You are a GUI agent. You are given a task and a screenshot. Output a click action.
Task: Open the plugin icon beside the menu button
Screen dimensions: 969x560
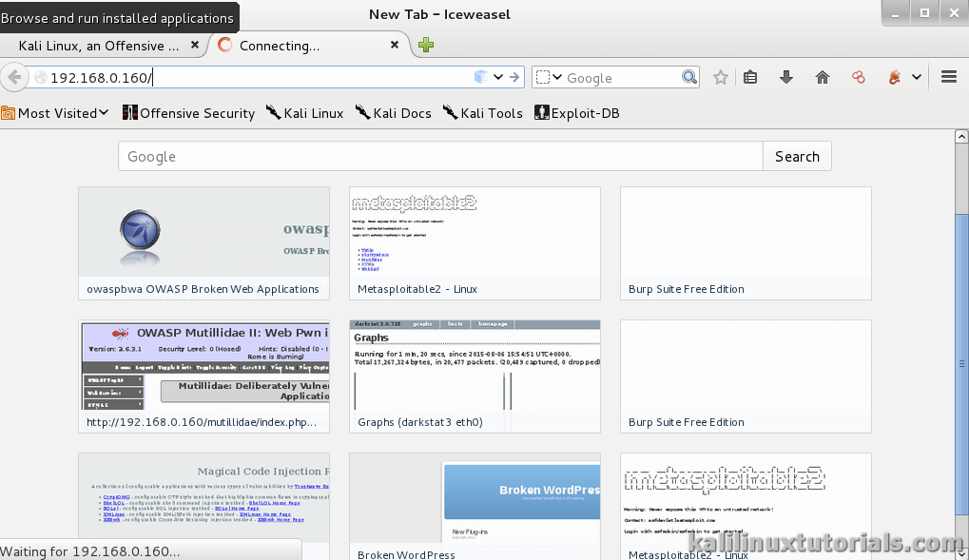[x=894, y=77]
